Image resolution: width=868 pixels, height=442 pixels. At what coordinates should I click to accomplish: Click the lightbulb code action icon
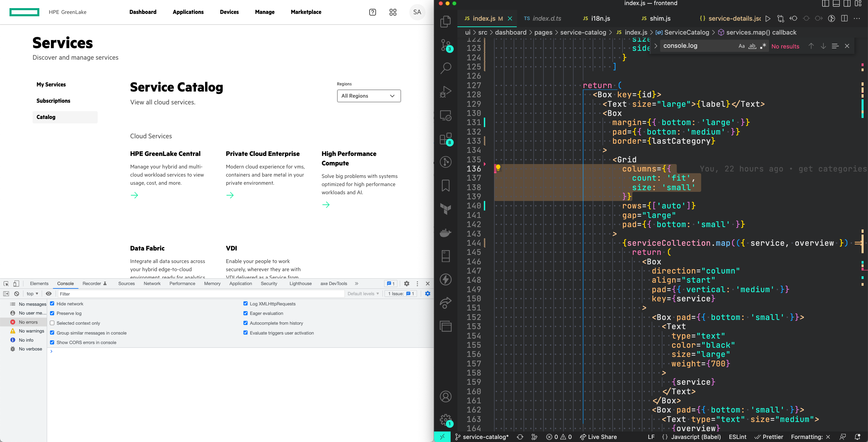(498, 168)
